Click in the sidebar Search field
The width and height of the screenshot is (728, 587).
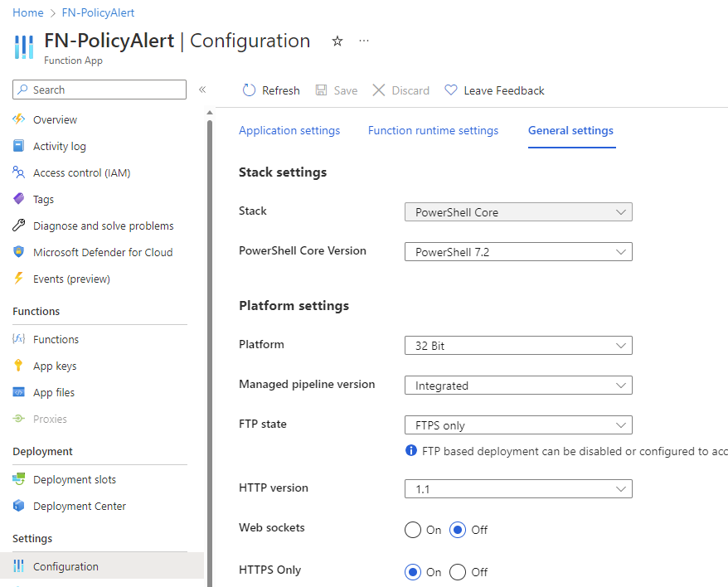tap(99, 90)
